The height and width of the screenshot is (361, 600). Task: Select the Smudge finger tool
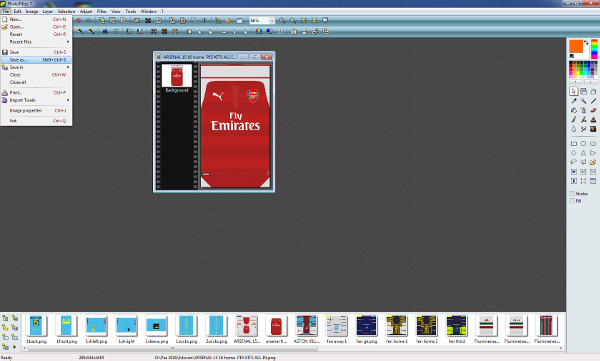pos(583,129)
